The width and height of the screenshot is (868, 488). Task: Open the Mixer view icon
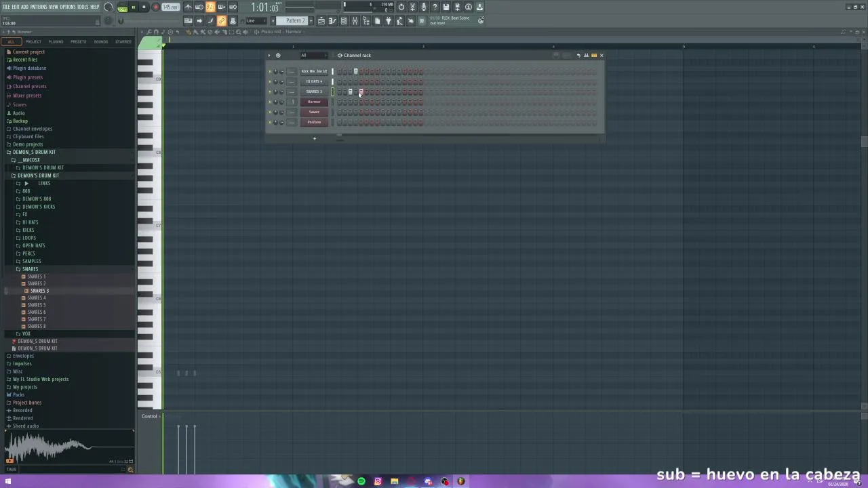coord(355,21)
